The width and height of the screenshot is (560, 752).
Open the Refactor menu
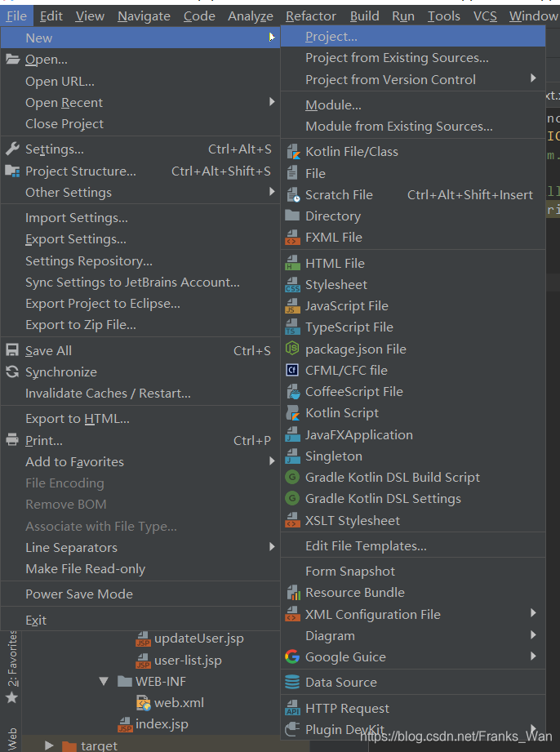pyautogui.click(x=311, y=16)
